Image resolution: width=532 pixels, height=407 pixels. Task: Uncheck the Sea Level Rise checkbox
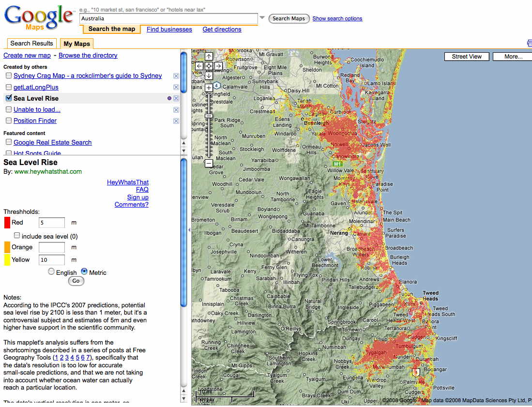[9, 98]
